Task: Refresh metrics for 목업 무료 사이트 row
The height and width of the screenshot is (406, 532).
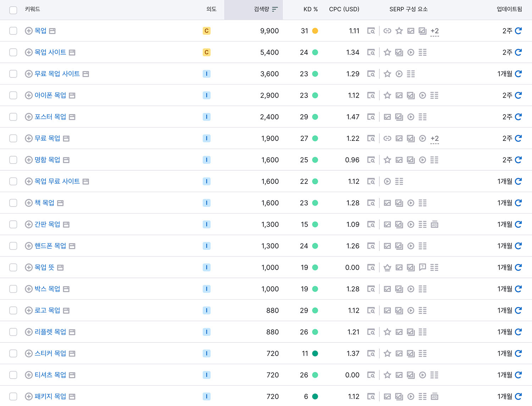Action: coord(518,181)
